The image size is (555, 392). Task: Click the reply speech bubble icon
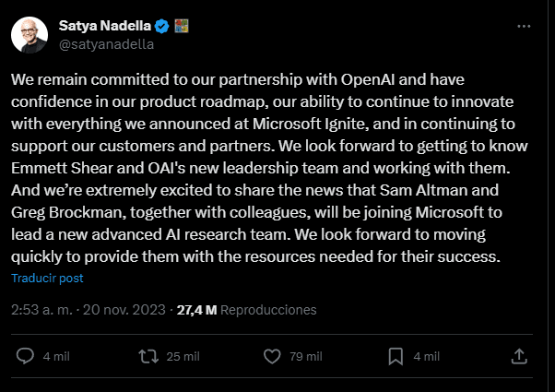pyautogui.click(x=26, y=355)
